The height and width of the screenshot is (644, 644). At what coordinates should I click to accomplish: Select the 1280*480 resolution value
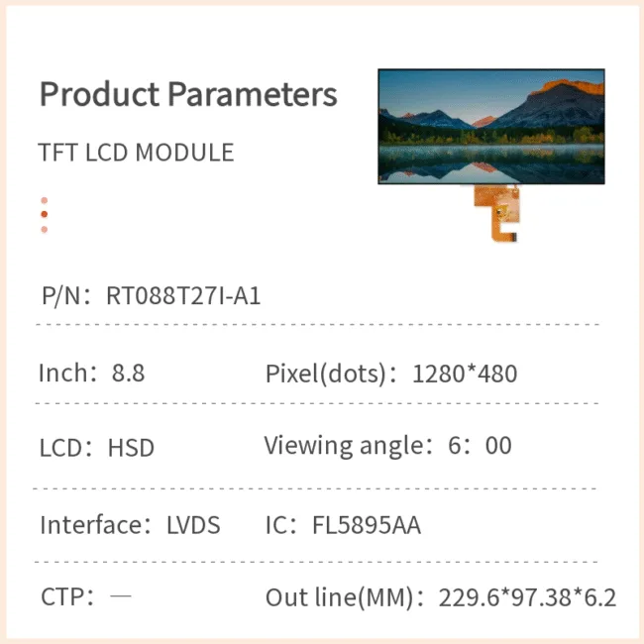coord(465,375)
